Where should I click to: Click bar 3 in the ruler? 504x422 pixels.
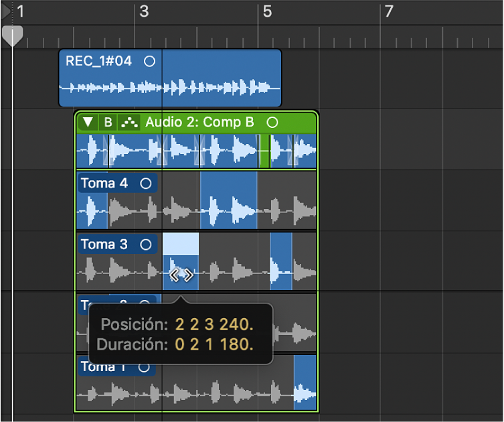click(144, 11)
